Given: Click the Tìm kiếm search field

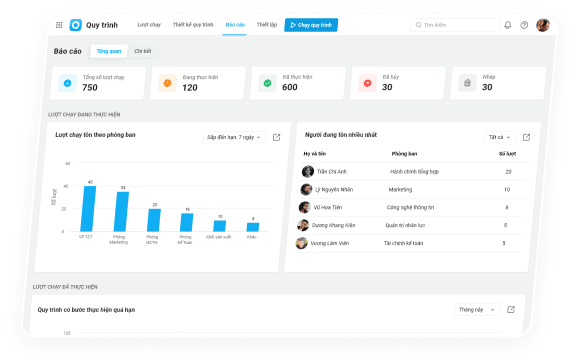Looking at the screenshot, I should tap(455, 25).
